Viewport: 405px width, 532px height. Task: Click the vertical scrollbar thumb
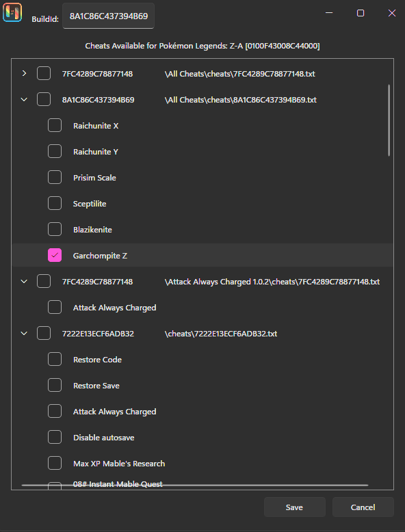389,120
